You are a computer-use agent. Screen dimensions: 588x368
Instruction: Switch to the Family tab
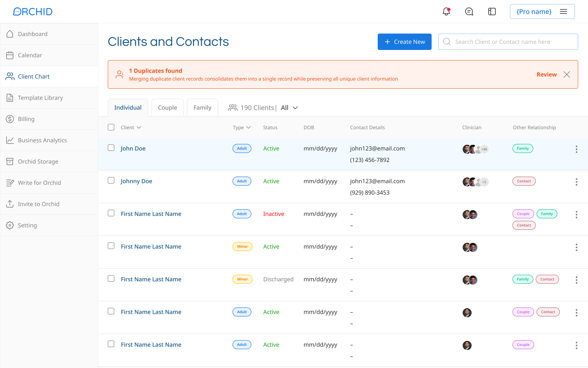pos(202,108)
